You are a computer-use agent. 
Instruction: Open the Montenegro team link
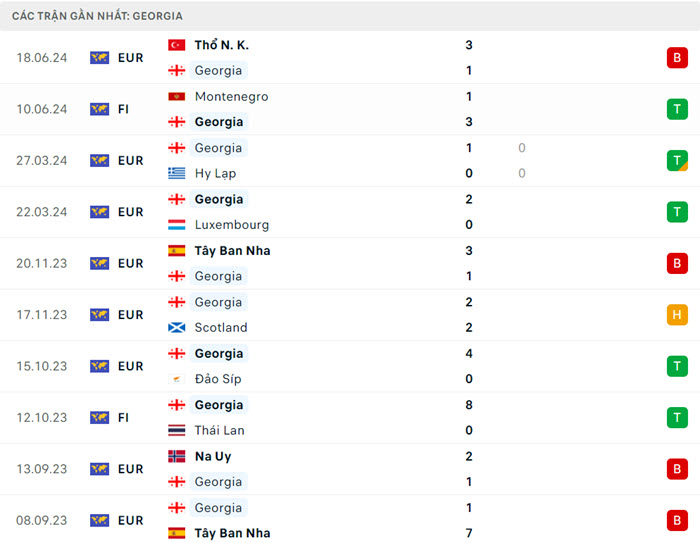[231, 97]
